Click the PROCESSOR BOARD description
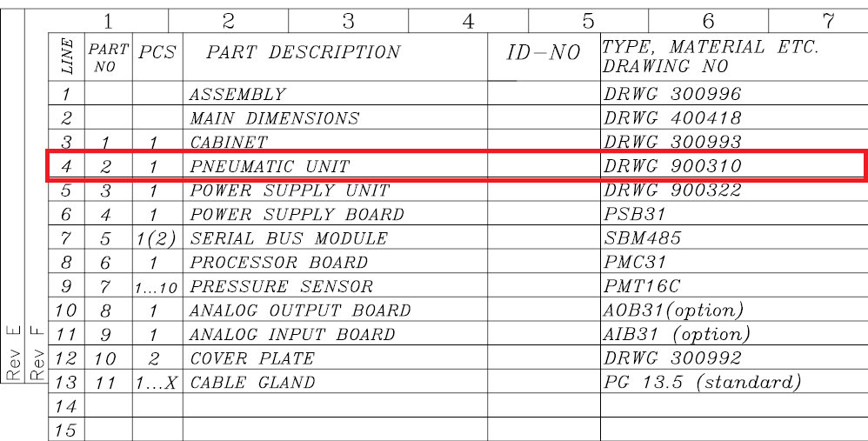 pos(278,262)
